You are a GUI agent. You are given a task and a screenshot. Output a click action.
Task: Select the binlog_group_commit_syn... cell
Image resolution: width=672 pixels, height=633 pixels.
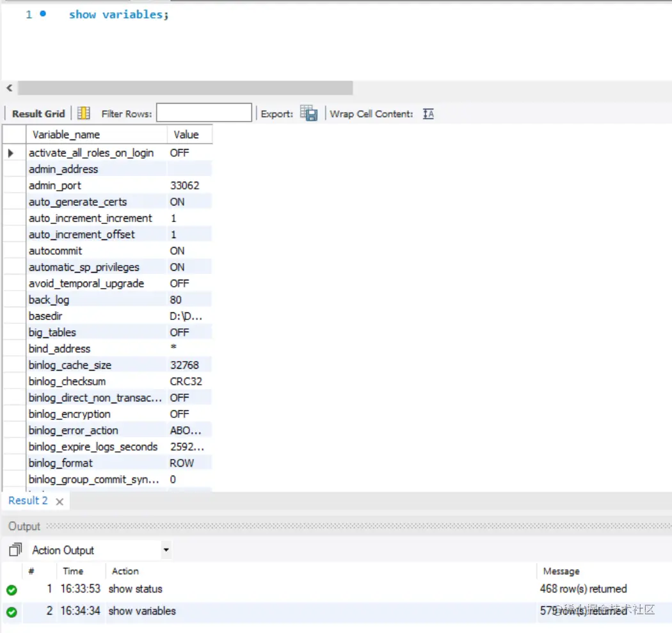pos(97,479)
